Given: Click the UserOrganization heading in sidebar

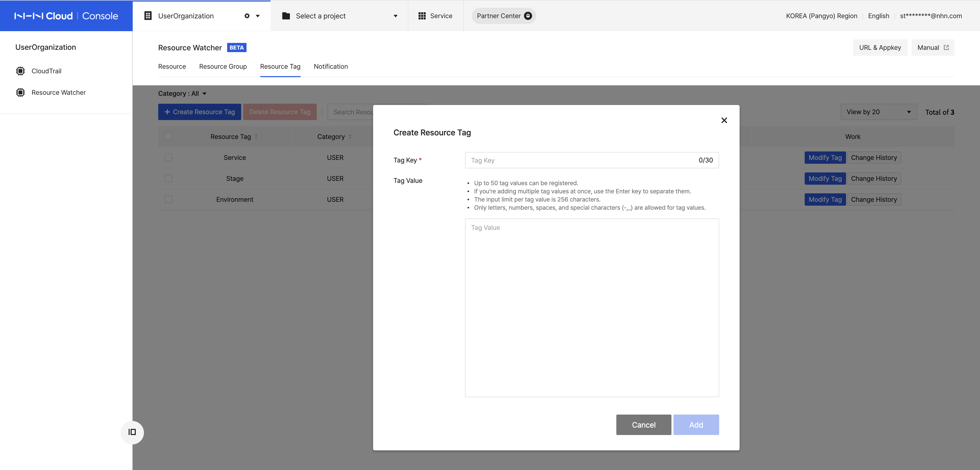Looking at the screenshot, I should [46, 47].
